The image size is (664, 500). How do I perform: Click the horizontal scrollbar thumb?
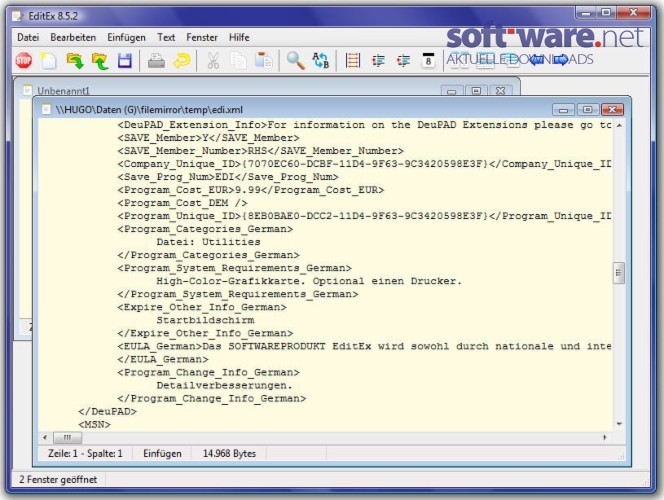coord(67,437)
